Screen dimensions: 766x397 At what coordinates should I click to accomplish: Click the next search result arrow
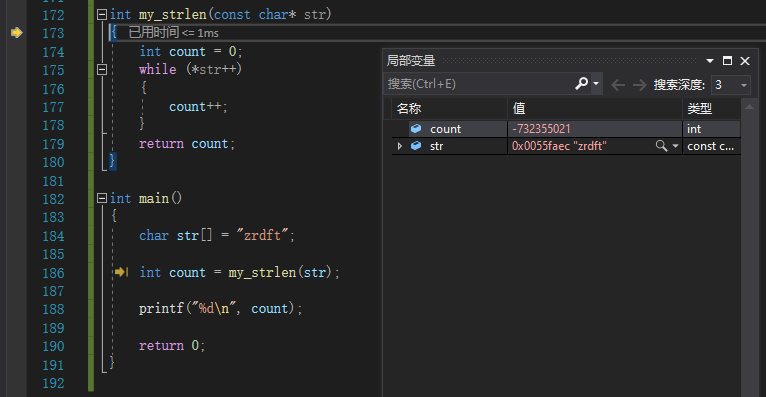point(639,85)
